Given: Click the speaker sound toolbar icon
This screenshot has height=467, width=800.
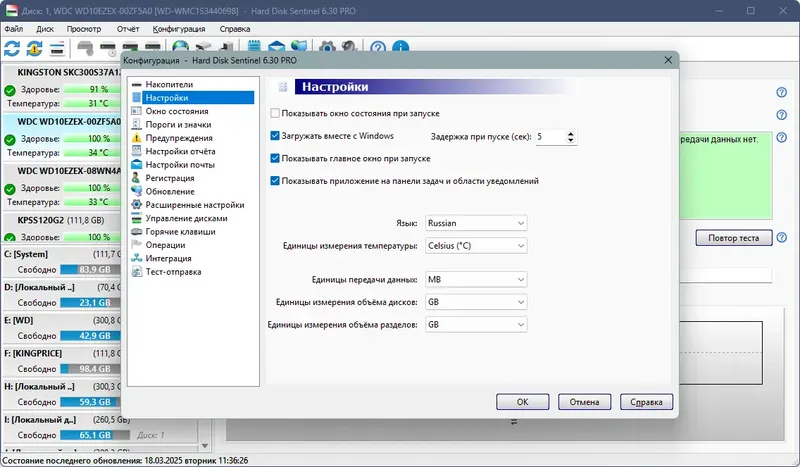Looking at the screenshot, I should point(349,47).
